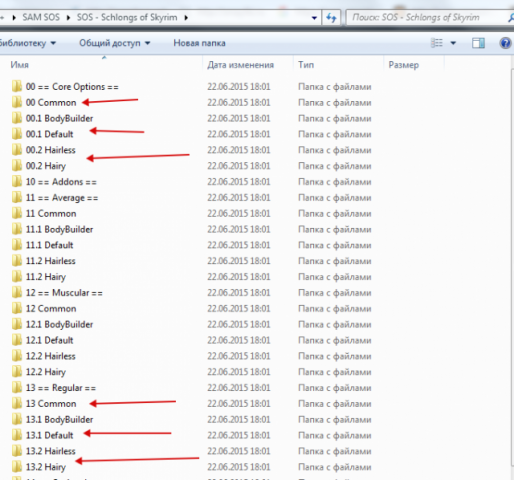Select the 00.1 Default folder icon
Viewport: 514px width, 480px height.
click(x=17, y=134)
